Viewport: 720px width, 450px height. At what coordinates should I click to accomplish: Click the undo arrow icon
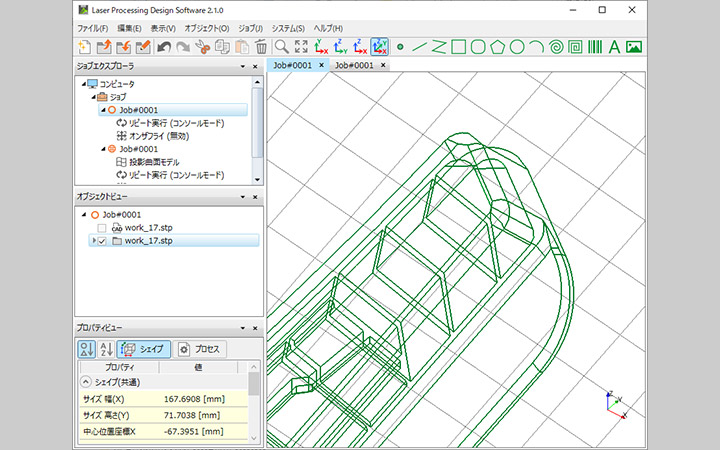click(163, 46)
